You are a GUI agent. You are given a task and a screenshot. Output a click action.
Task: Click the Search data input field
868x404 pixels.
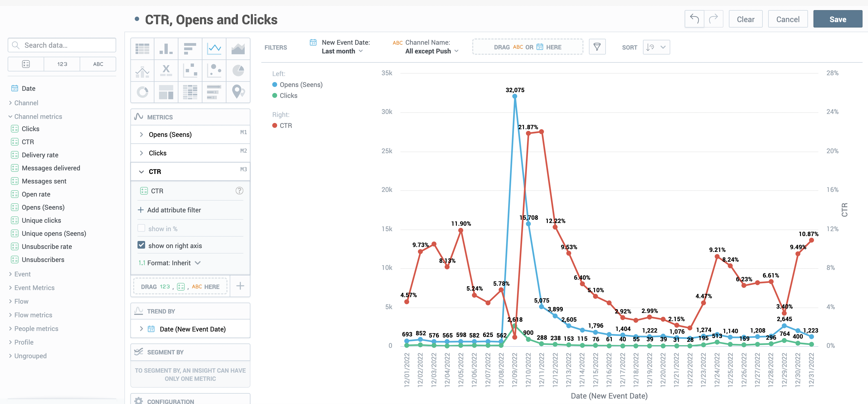(62, 45)
